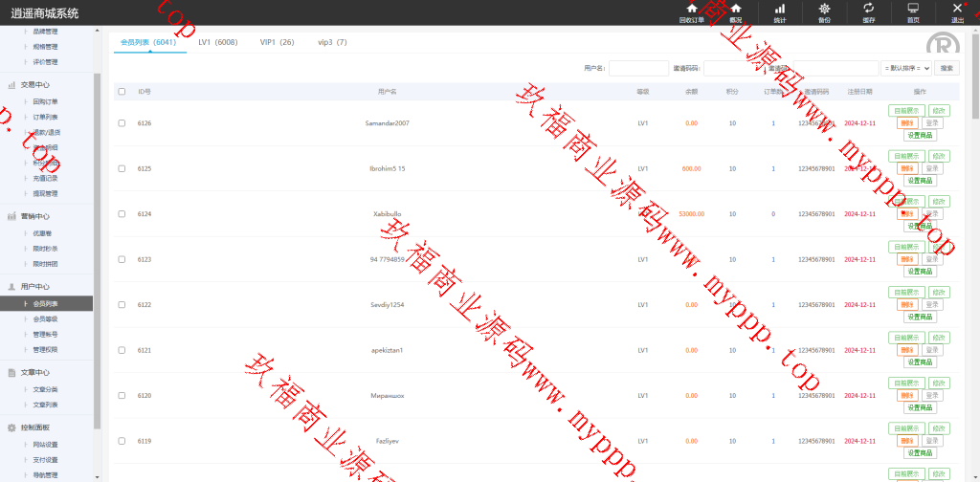Switch to the LV1 (6008) tab

217,43
